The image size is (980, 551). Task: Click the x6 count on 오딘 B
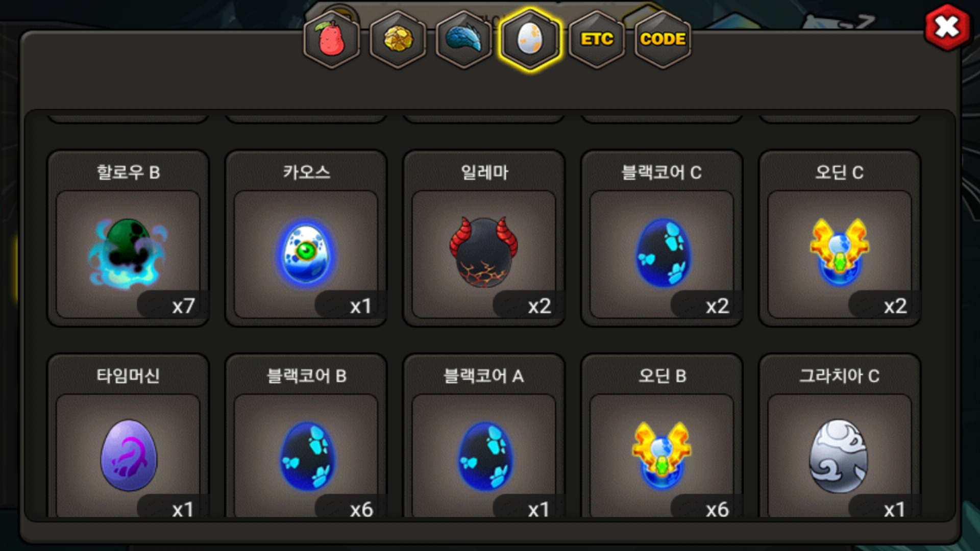pyautogui.click(x=717, y=510)
